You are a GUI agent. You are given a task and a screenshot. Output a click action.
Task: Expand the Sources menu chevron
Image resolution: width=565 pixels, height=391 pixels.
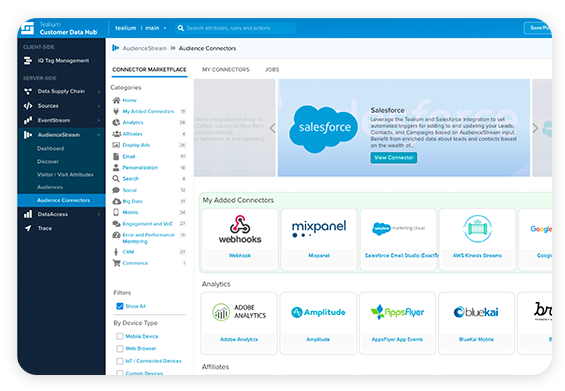99,106
